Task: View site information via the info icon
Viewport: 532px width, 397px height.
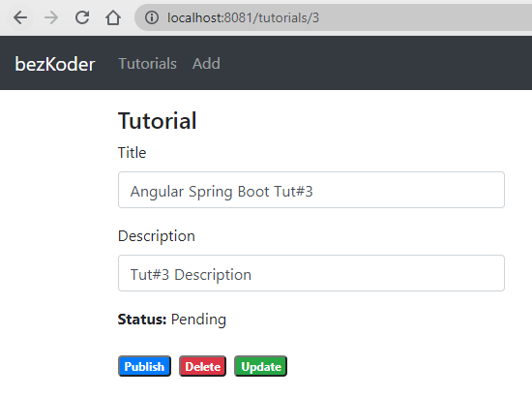Action: coord(152,17)
